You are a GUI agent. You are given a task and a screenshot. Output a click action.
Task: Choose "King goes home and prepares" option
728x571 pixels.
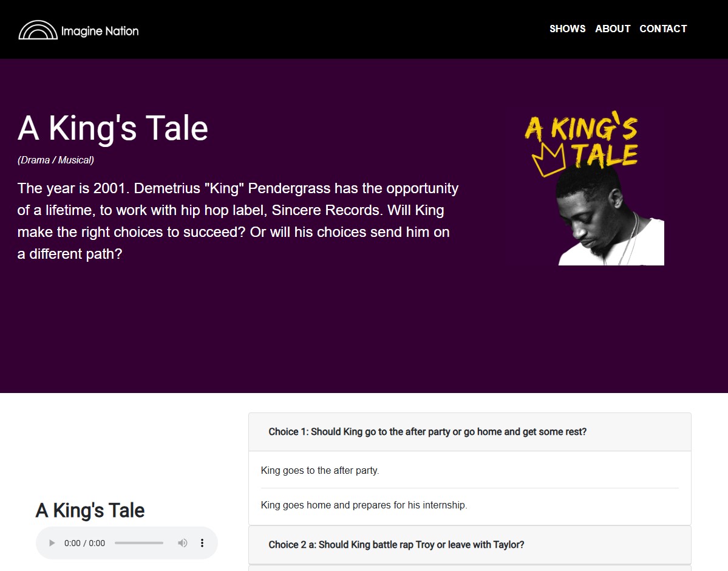click(x=364, y=505)
